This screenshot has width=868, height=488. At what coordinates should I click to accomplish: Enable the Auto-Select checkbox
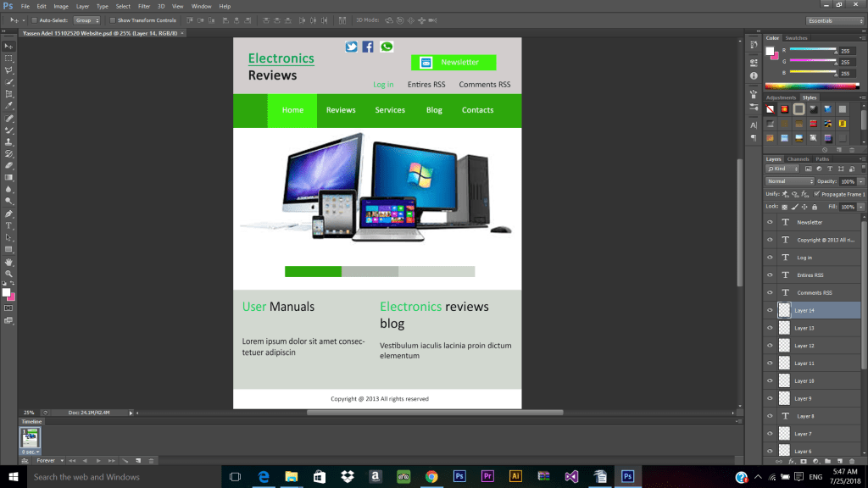point(34,19)
